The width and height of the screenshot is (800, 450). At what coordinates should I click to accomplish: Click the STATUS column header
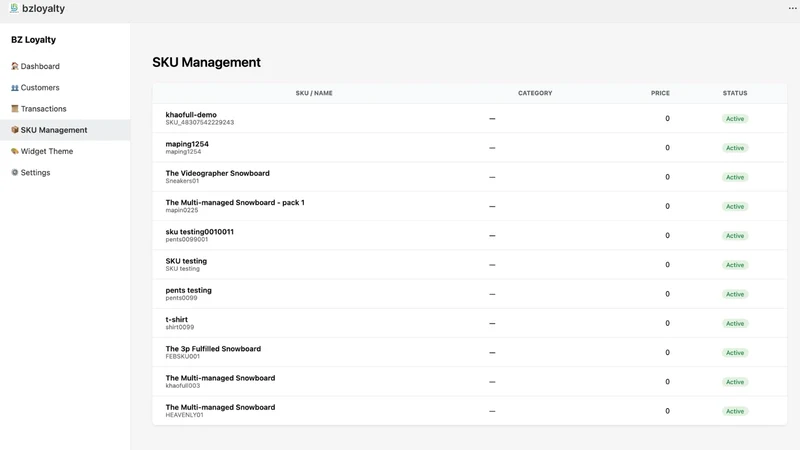[735, 93]
